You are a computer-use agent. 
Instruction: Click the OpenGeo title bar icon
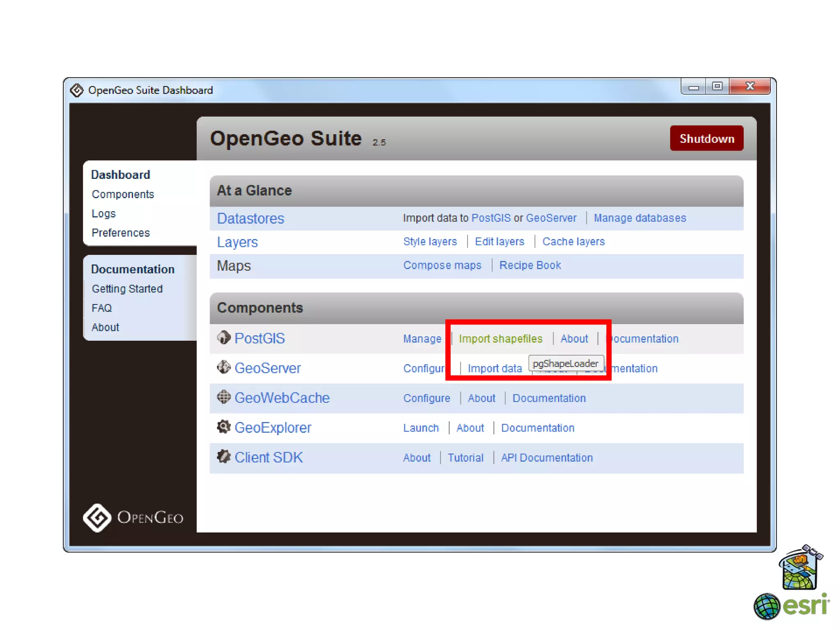[77, 90]
